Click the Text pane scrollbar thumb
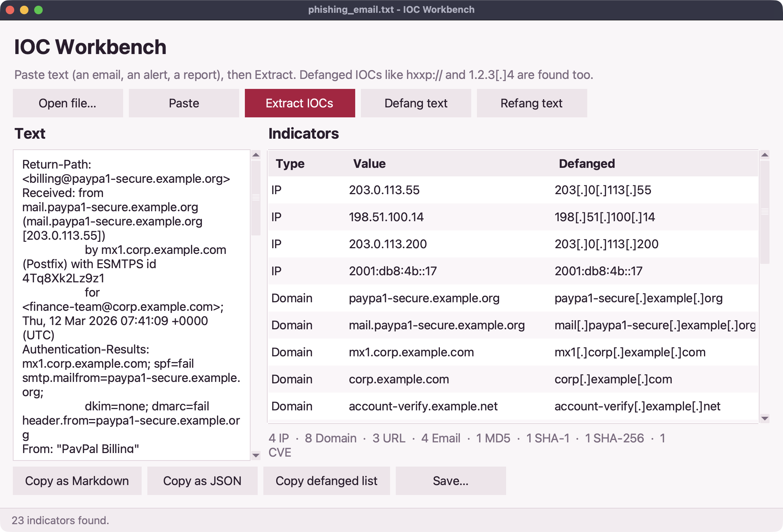Image resolution: width=783 pixels, height=532 pixels. (x=256, y=198)
